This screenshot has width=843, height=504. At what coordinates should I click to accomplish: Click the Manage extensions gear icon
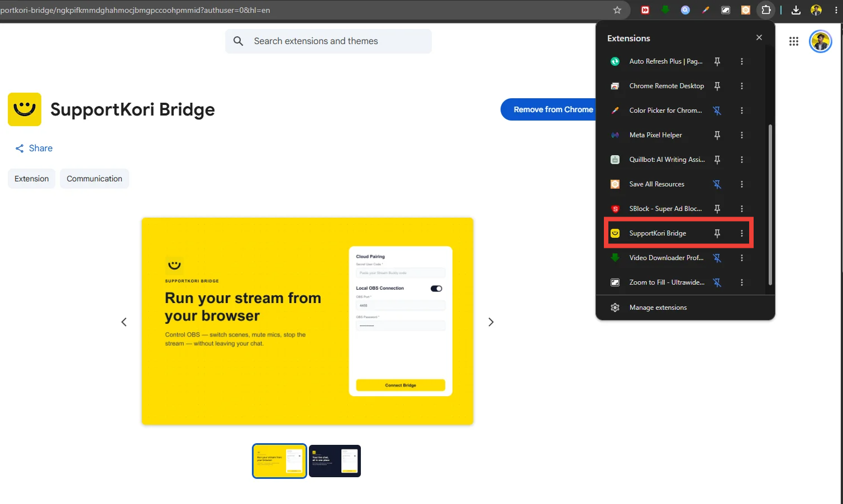click(x=615, y=308)
